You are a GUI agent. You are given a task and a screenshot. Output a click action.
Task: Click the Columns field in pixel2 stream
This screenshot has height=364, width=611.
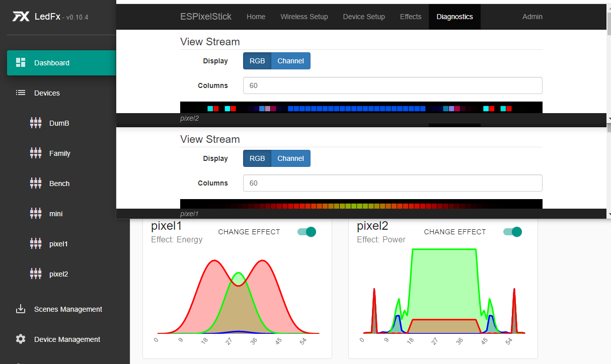[x=393, y=85]
